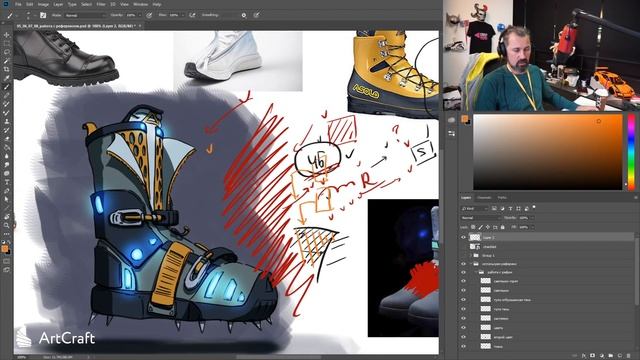The width and height of the screenshot is (640, 360).
Task: Open the Window menu
Action: coord(140,4)
